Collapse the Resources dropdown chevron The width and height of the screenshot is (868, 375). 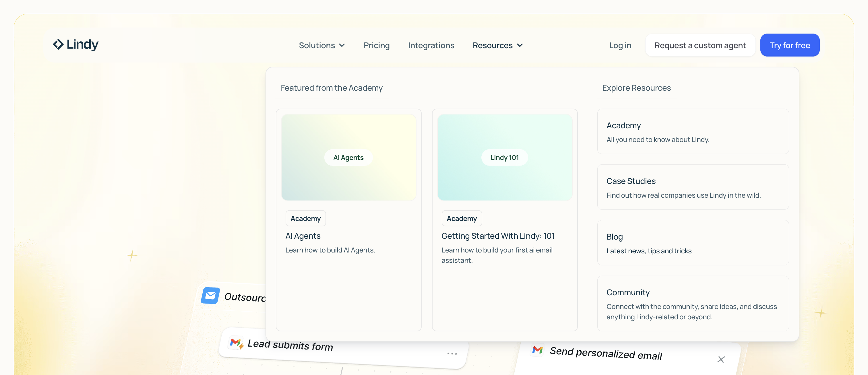click(x=520, y=46)
